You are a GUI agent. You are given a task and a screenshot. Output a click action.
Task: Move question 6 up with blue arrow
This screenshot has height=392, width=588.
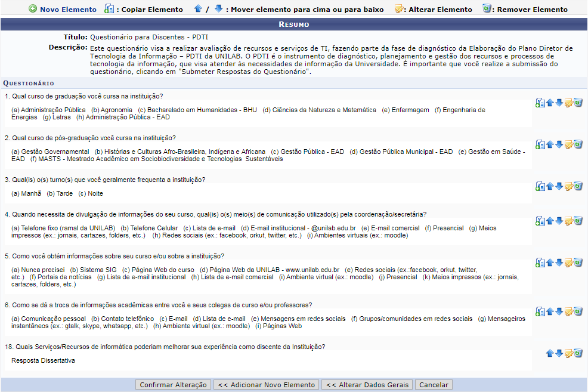(549, 310)
